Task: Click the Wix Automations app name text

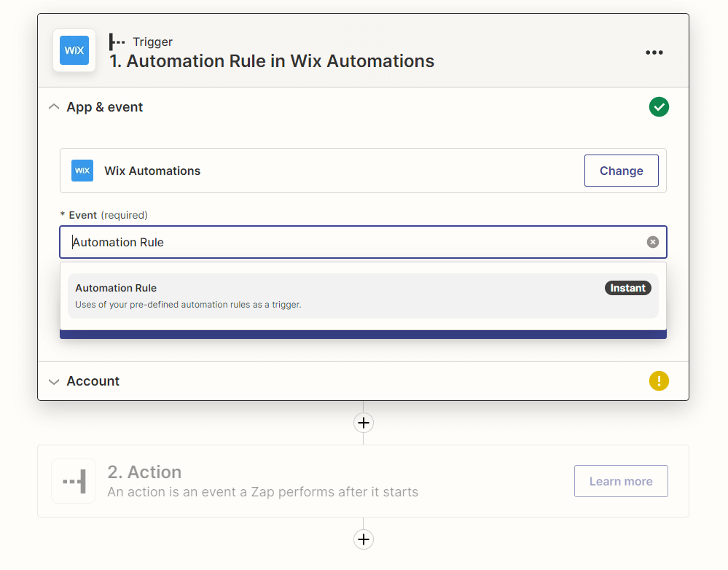Action: click(x=152, y=171)
